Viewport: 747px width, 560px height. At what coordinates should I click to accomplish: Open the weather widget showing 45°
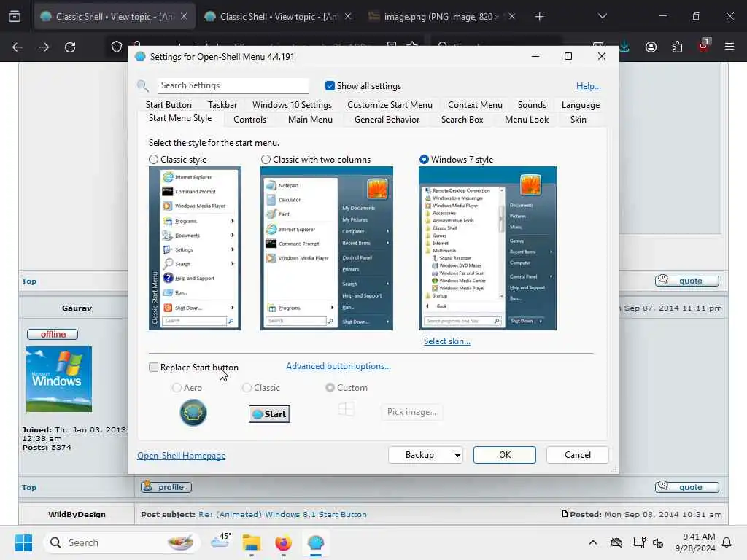(221, 540)
